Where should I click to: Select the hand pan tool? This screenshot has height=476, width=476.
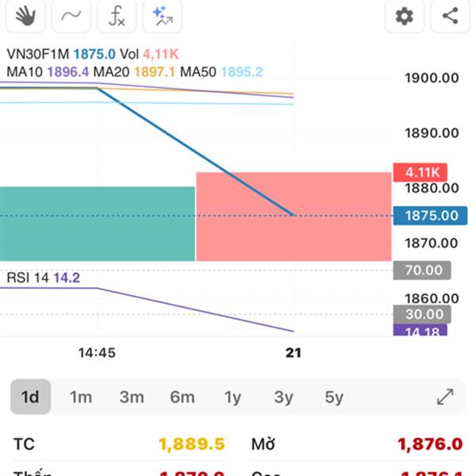[25, 15]
